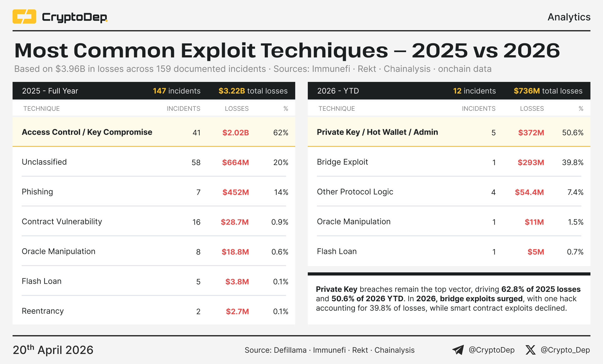This screenshot has height=364, width=603.
Task: Click the 2026 LOSSES column header
Action: coord(532,109)
